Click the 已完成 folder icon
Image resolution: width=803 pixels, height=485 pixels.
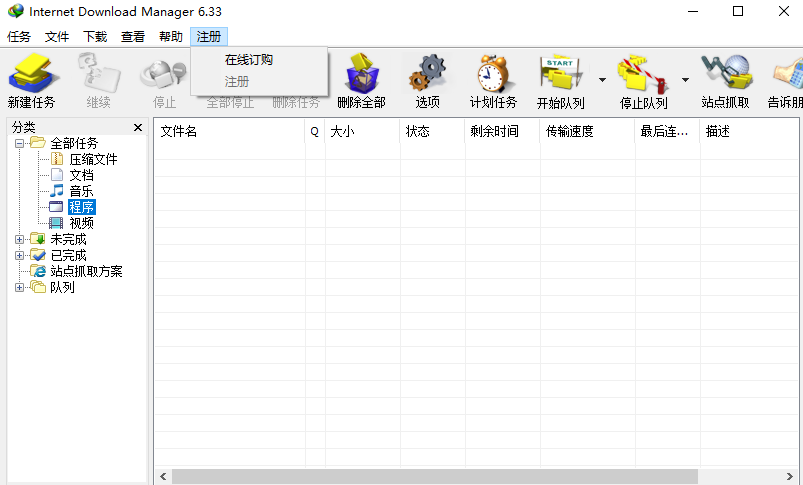tap(37, 255)
